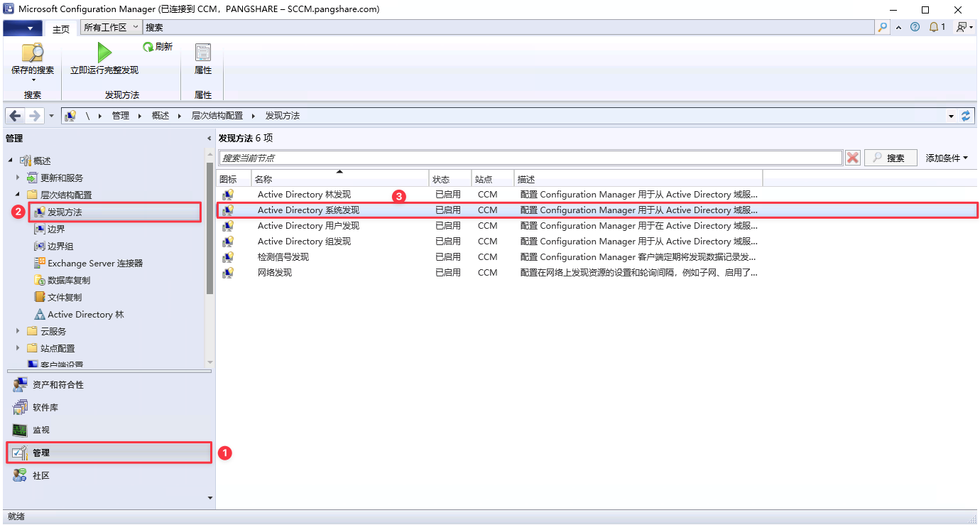The height and width of the screenshot is (525, 980).
Task: Go back with the navigation back arrow
Action: (x=16, y=116)
